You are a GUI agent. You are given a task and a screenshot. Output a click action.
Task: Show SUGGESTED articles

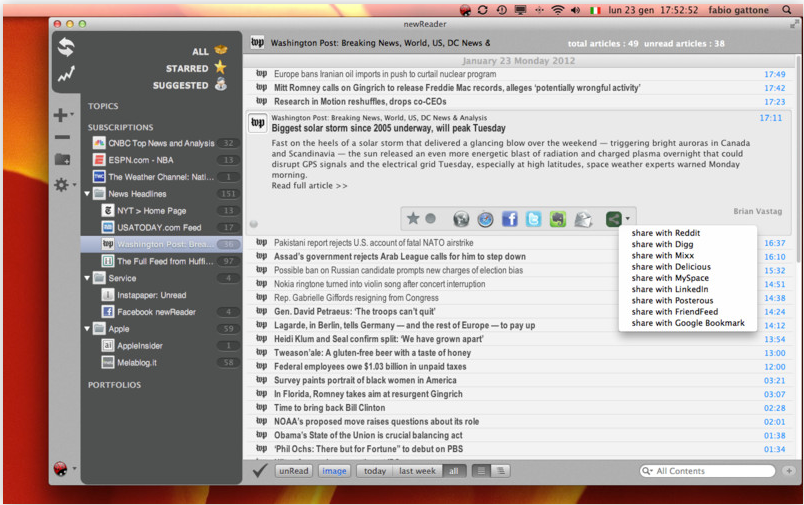[x=189, y=85]
